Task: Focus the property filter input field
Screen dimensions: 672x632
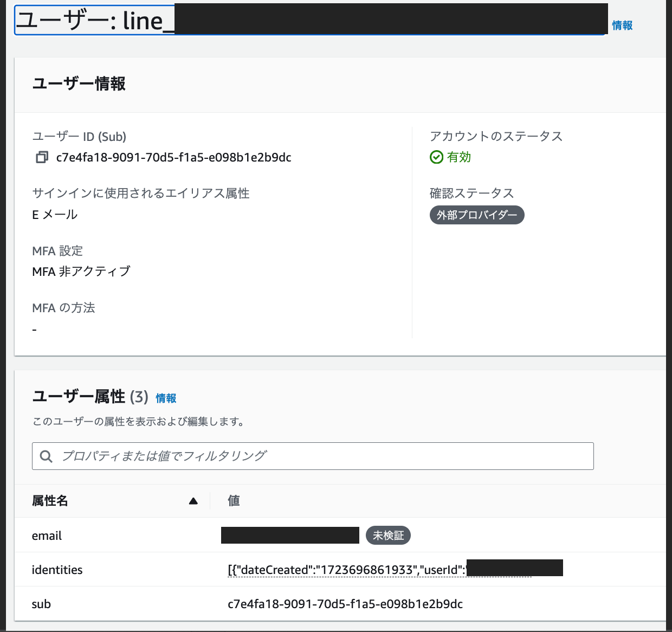Action: [313, 456]
